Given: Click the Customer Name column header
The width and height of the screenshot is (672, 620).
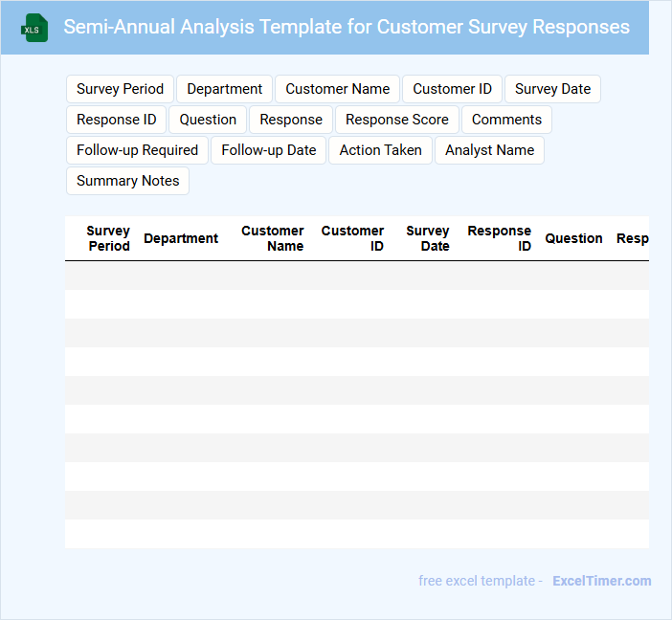Looking at the screenshot, I should pos(273,238).
